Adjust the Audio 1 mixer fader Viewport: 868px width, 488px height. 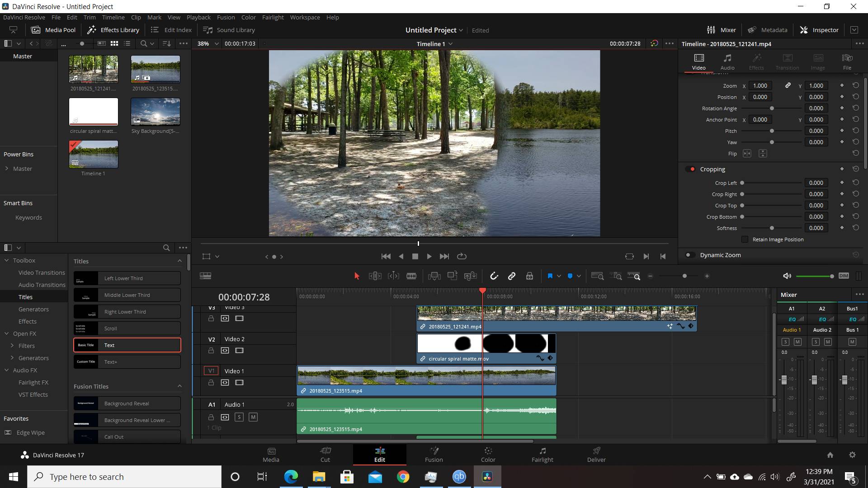784,380
